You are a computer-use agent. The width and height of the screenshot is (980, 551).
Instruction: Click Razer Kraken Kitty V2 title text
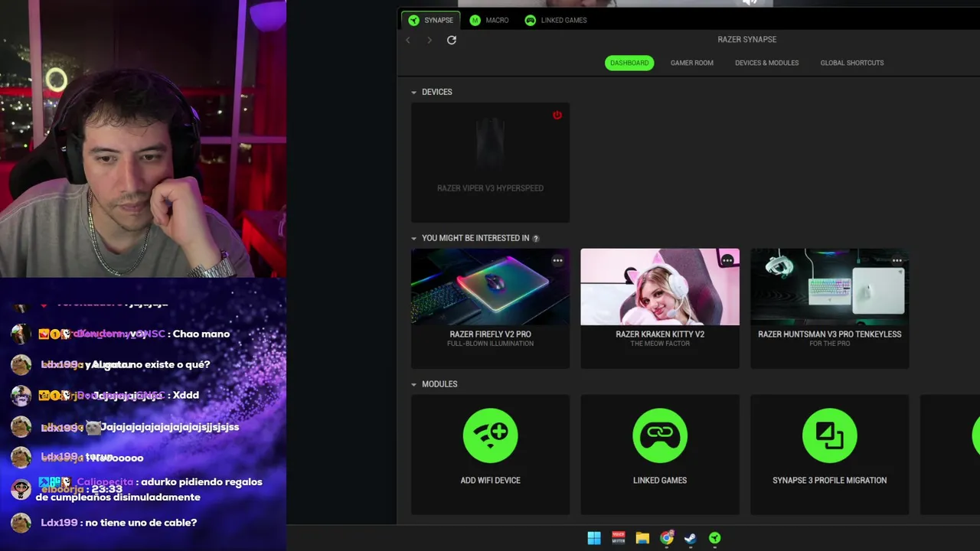pyautogui.click(x=660, y=334)
